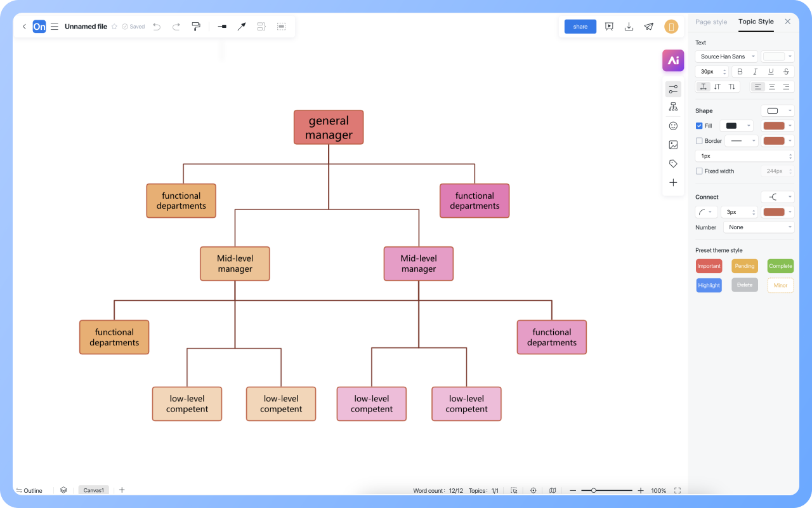Enable the Fixed width checkbox
The image size is (812, 508).
coord(699,171)
